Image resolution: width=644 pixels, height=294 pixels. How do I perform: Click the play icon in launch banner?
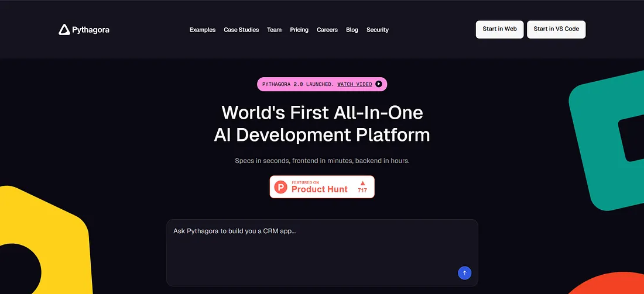pos(379,84)
